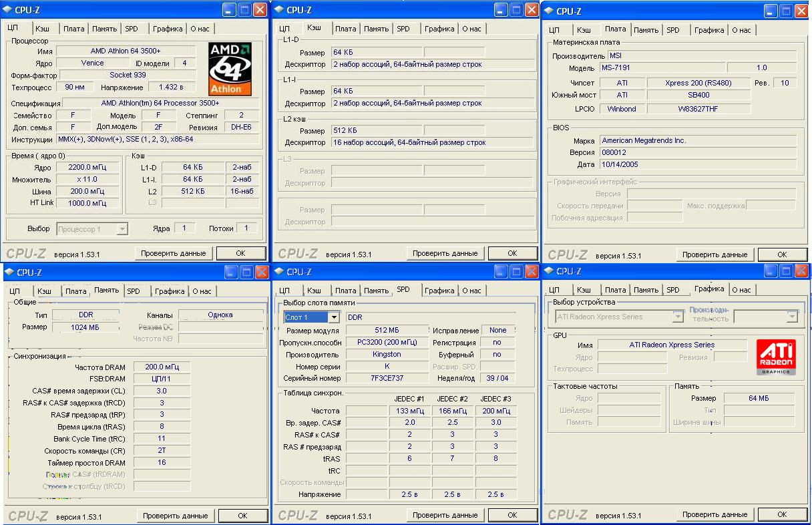This screenshot has height=525, width=812.
Task: Click the x 11.0 multiplier value
Action: point(87,180)
